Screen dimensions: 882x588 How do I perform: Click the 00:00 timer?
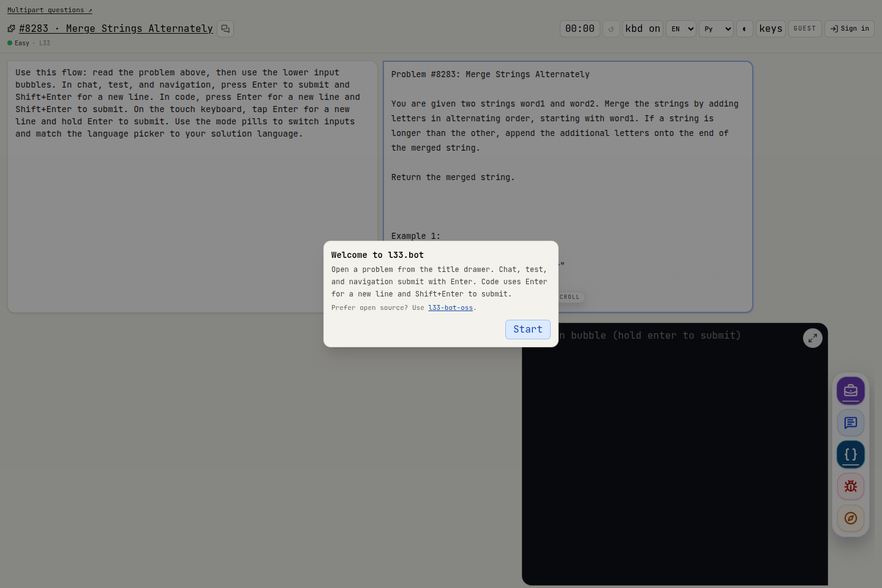coord(579,29)
